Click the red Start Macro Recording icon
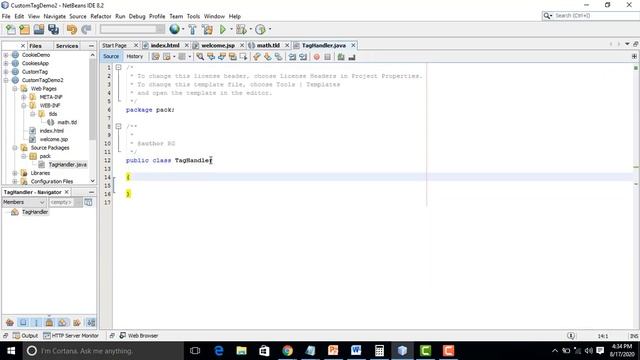The height and width of the screenshot is (360, 640). (x=317, y=57)
